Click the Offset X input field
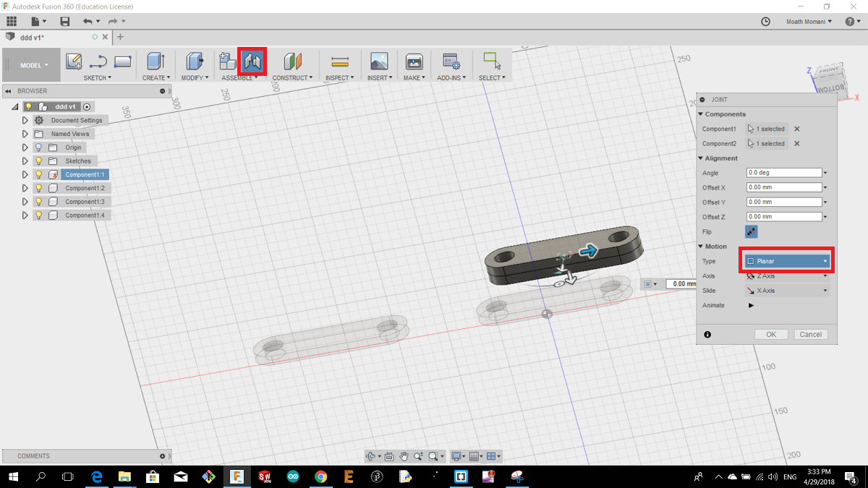This screenshot has width=868, height=488. coord(785,187)
